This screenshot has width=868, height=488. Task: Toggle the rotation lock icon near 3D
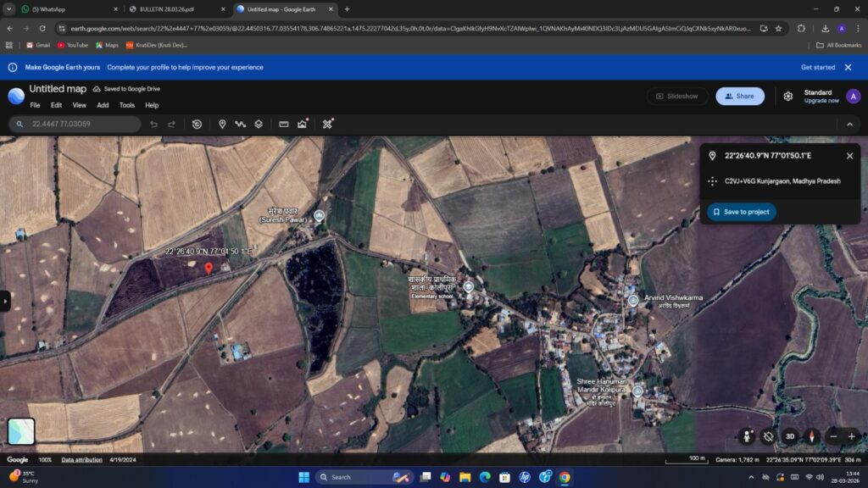768,436
